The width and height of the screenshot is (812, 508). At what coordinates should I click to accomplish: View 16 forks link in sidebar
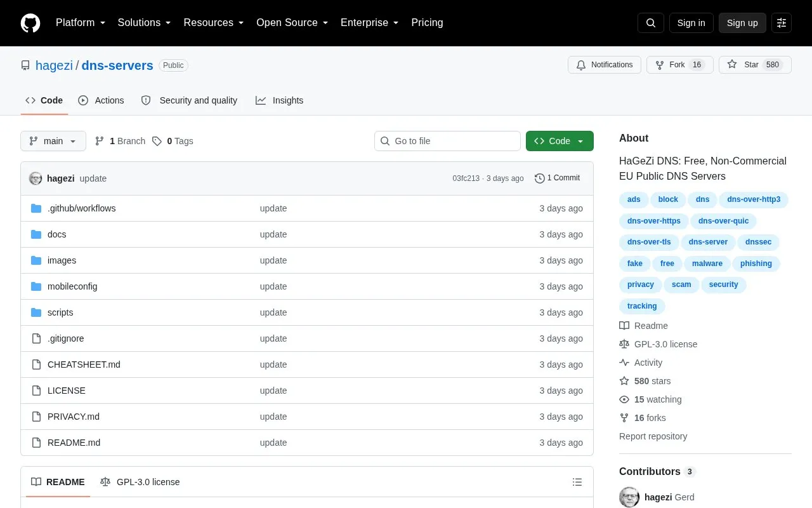click(x=643, y=418)
